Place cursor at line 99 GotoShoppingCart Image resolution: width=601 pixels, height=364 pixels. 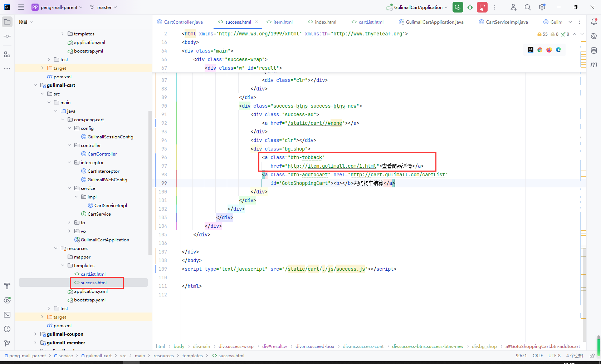[x=305, y=183]
